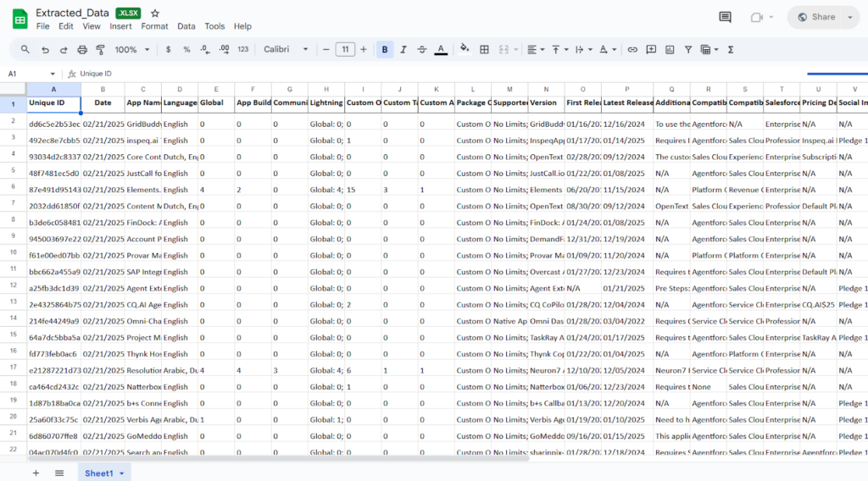
Task: Toggle strikethrough formatting
Action: (x=422, y=50)
